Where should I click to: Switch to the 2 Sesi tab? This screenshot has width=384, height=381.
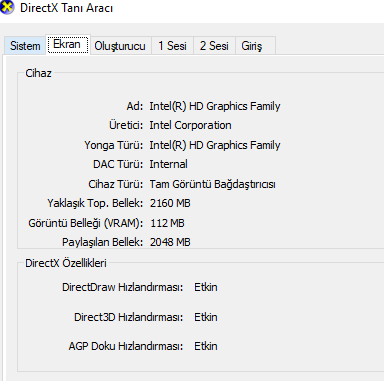(x=214, y=46)
